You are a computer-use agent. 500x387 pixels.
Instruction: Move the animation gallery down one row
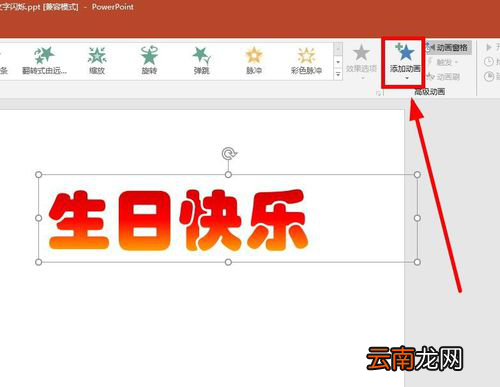pyautogui.click(x=338, y=62)
